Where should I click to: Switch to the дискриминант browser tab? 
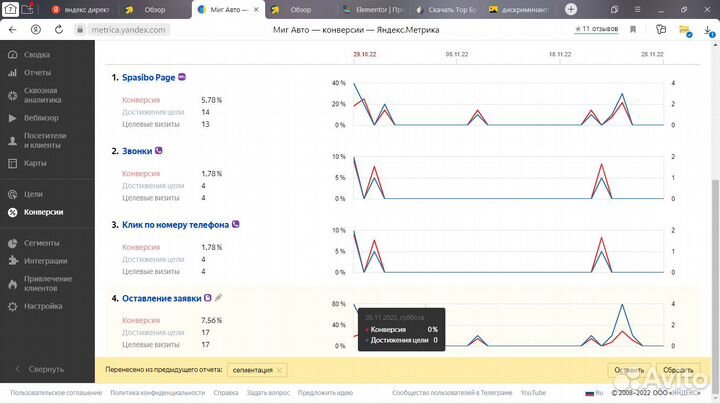[519, 10]
